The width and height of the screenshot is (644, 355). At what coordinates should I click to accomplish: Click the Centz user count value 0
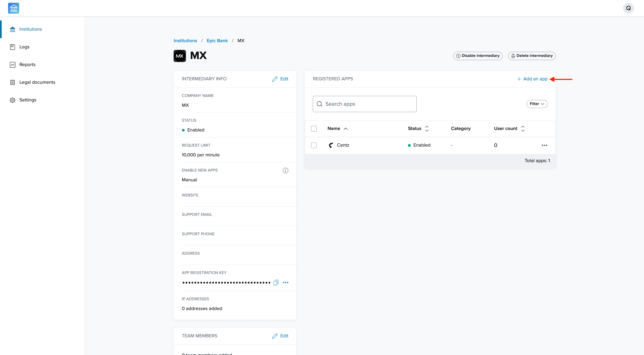pyautogui.click(x=496, y=145)
